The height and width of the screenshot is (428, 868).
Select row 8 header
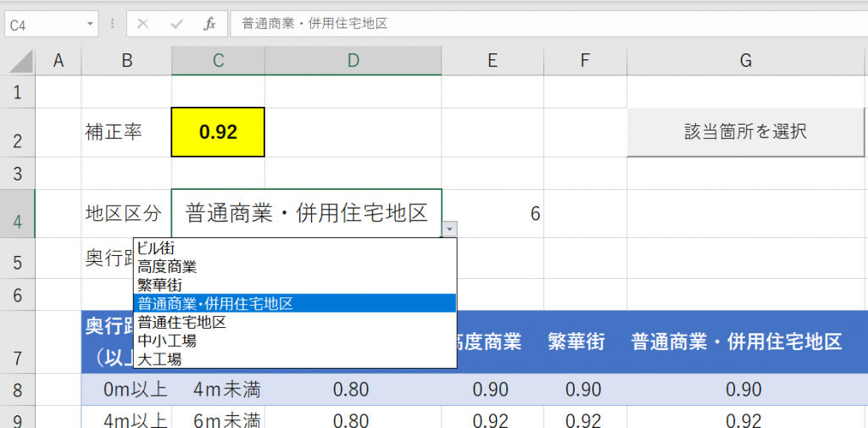coord(17,390)
